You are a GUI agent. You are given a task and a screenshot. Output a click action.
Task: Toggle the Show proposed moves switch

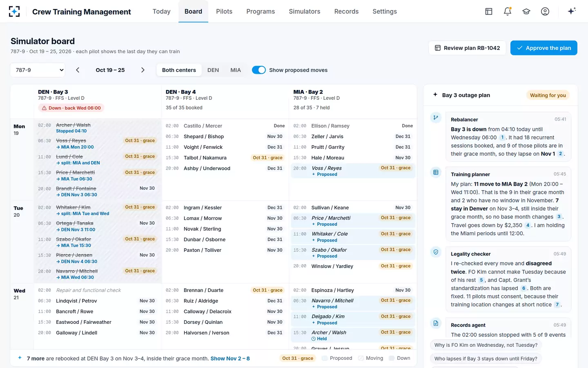(259, 70)
